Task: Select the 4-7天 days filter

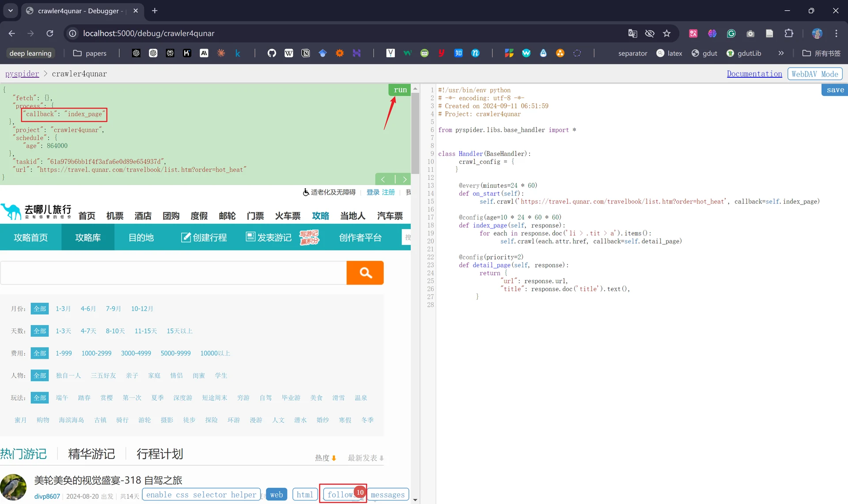Action: [88, 331]
